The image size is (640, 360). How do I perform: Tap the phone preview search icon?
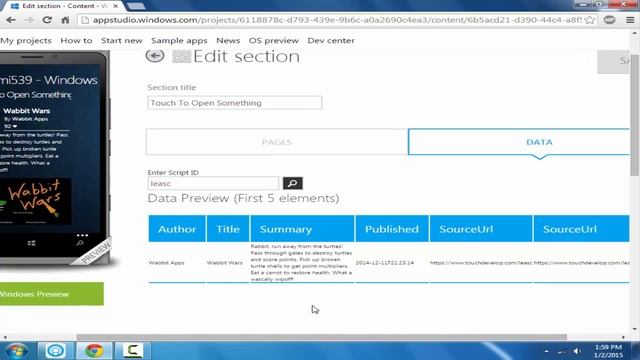click(x=80, y=243)
